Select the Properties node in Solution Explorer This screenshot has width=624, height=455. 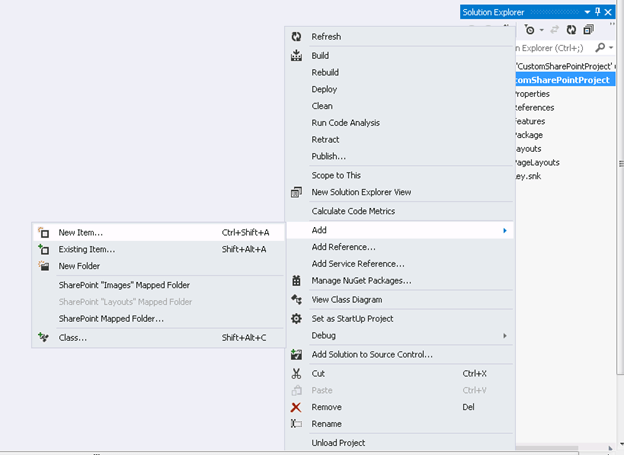coord(533,94)
